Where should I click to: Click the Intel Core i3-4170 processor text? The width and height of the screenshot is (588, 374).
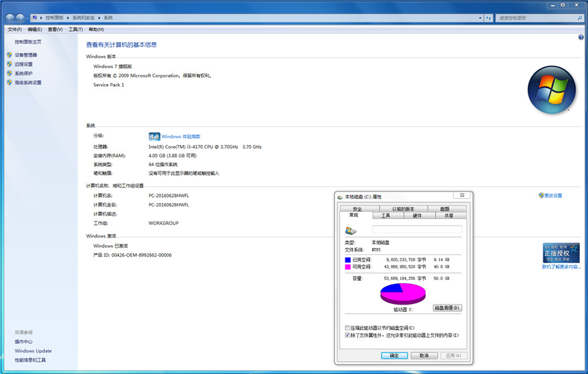tap(205, 146)
